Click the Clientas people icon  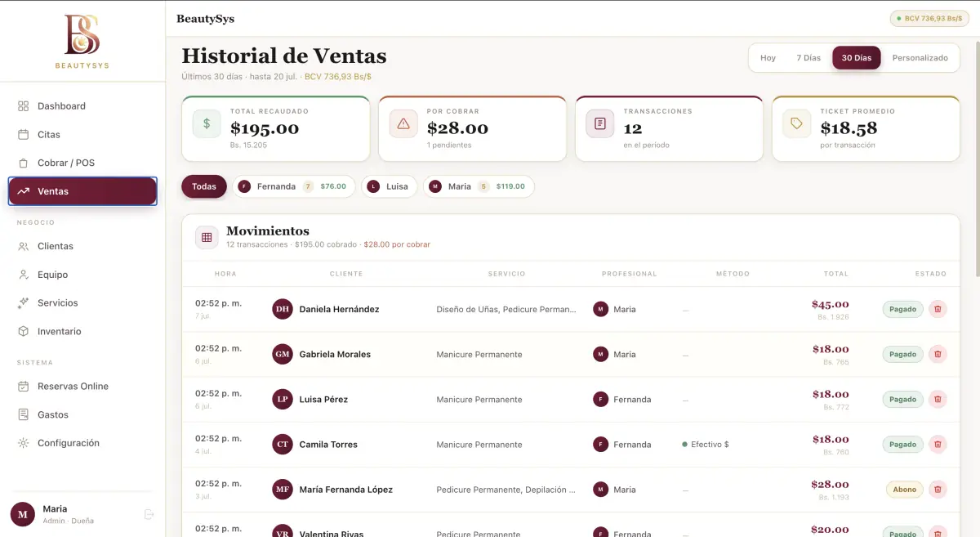[23, 246]
